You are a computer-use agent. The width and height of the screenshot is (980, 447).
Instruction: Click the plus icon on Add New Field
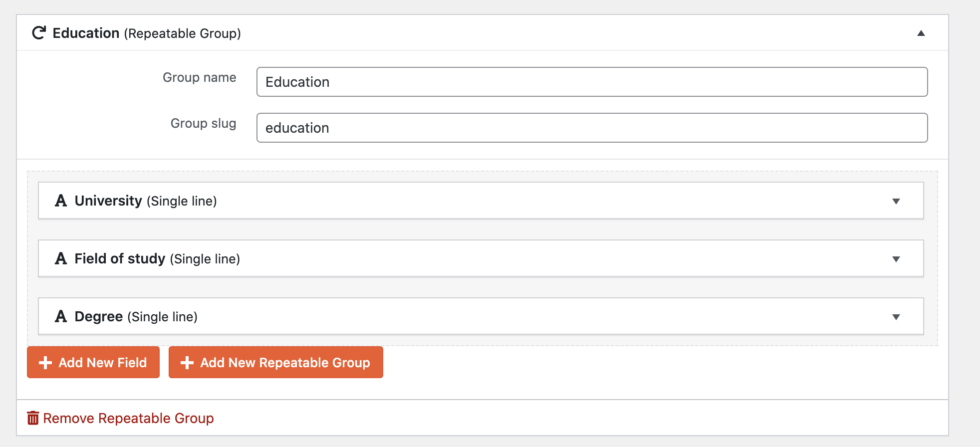45,363
